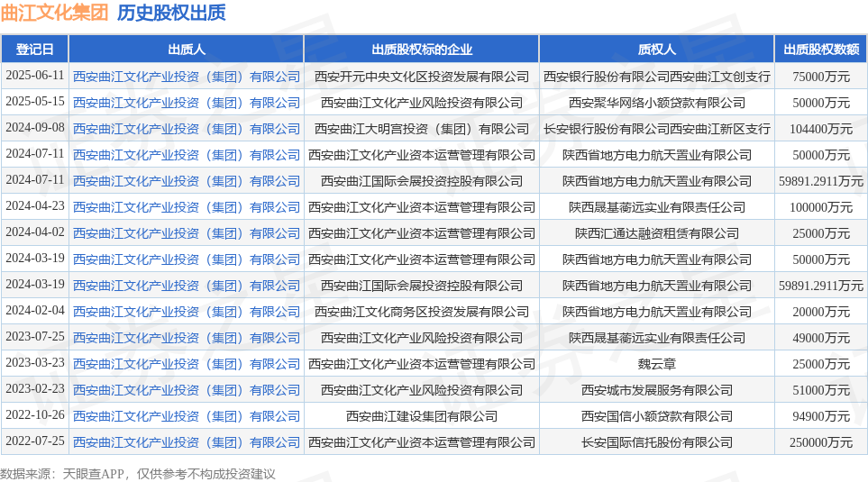
Task: Click 西安曲江大明宫投资（集团）有限公司 cell
Action: [x=421, y=129]
